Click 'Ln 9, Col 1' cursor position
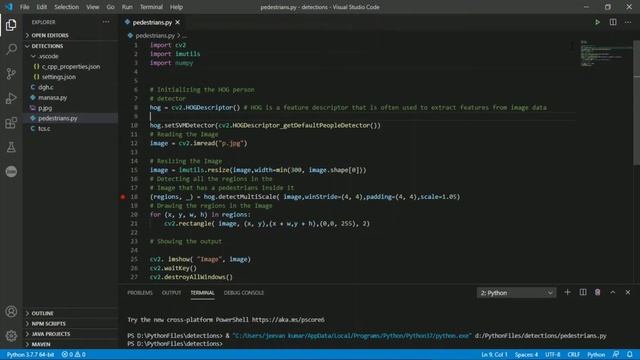The image size is (640, 360). (x=494, y=354)
